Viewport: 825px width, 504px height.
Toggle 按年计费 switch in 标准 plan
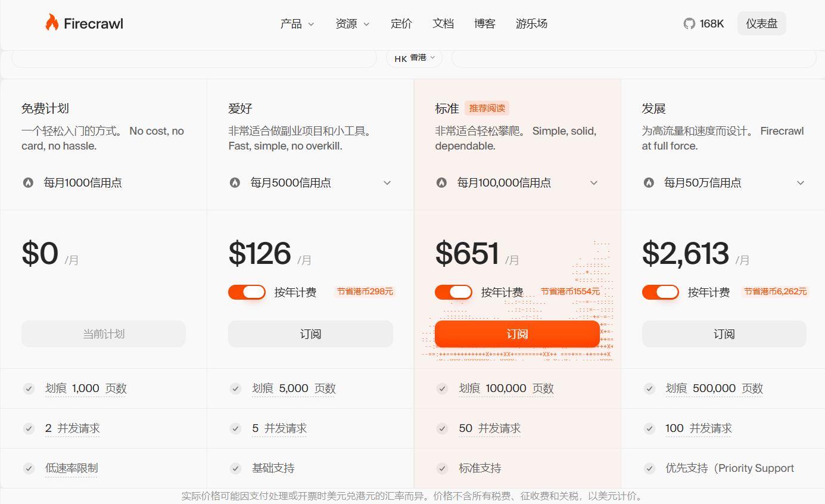coord(453,292)
